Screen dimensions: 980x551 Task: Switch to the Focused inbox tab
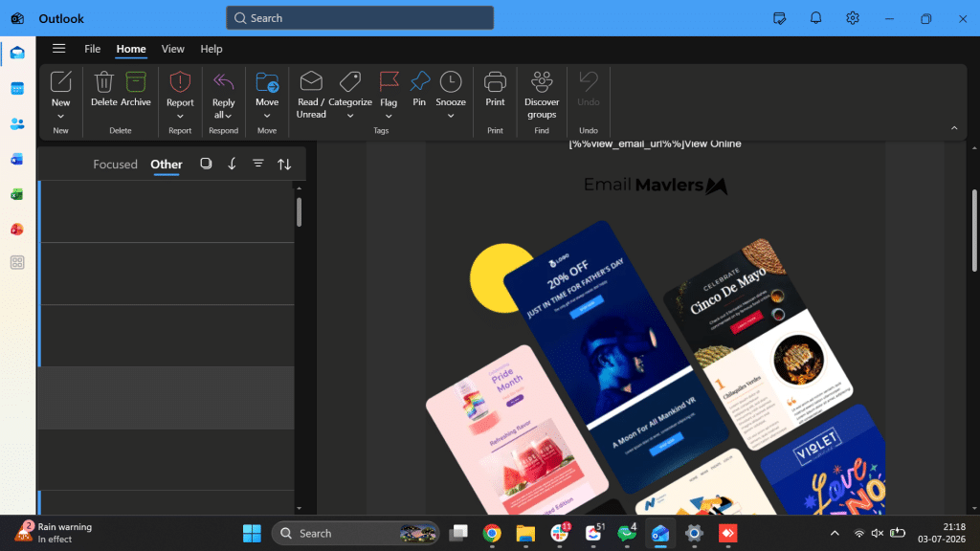[x=115, y=165]
